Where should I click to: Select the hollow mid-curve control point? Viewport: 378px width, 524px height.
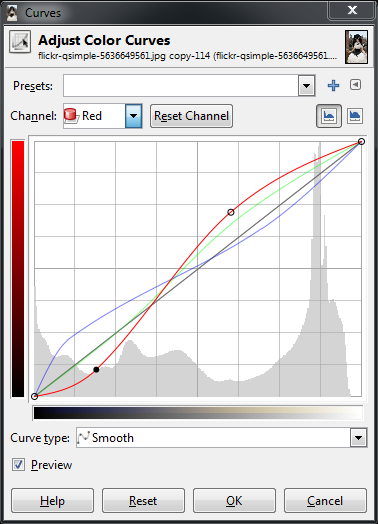pyautogui.click(x=231, y=212)
